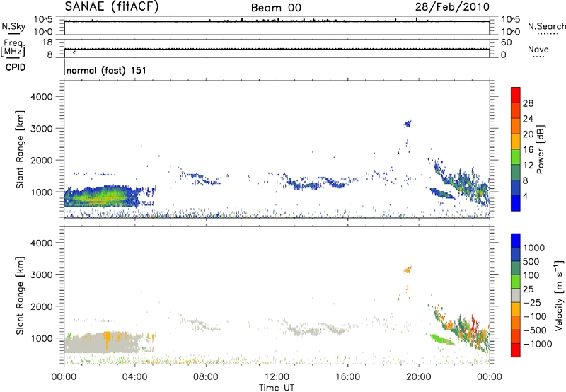Select the 'Beam 00' heading
Image resolution: width=566 pixels, height=392 pixels.
coord(276,8)
